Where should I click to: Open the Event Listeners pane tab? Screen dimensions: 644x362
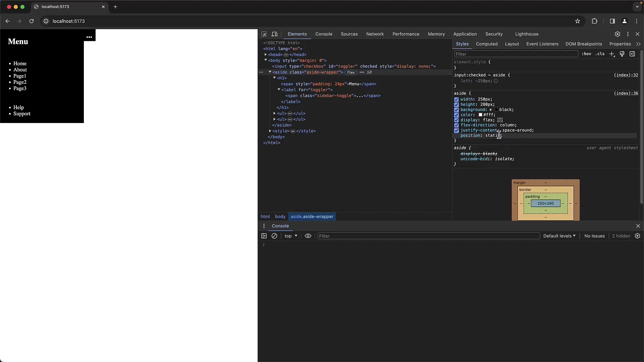click(542, 44)
